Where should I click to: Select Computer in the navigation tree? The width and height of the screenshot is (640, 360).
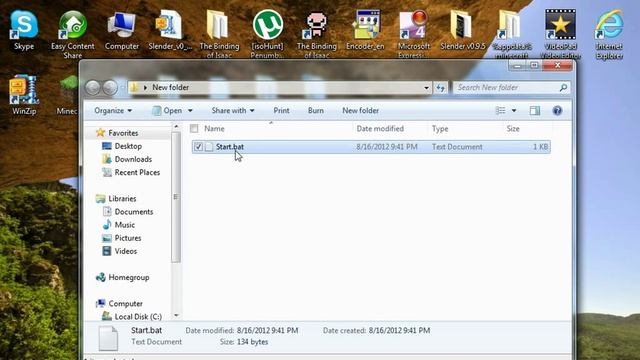[125, 303]
